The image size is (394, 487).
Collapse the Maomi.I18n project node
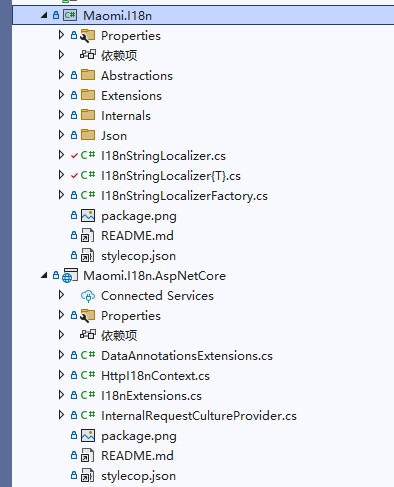[x=44, y=15]
